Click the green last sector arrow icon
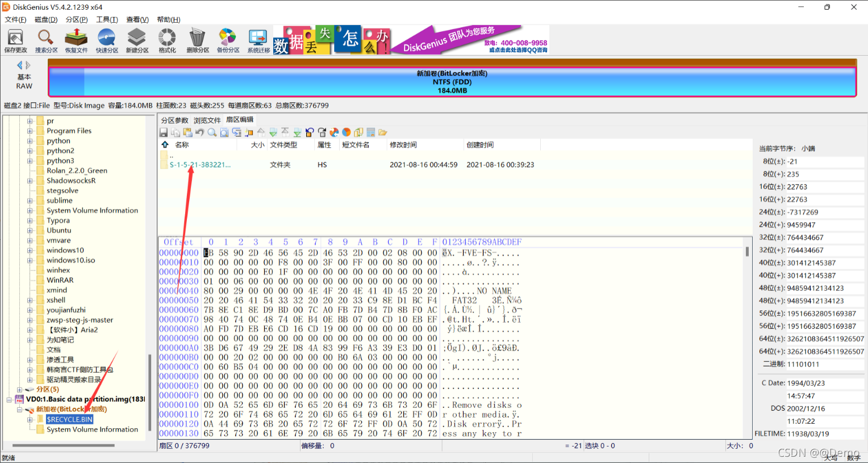The image size is (868, 463). pyautogui.click(x=297, y=132)
